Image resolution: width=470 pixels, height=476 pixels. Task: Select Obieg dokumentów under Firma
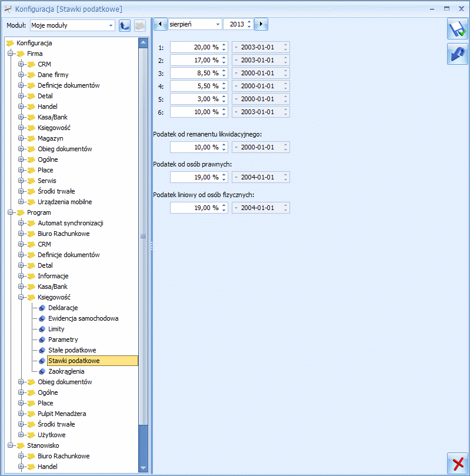point(65,149)
